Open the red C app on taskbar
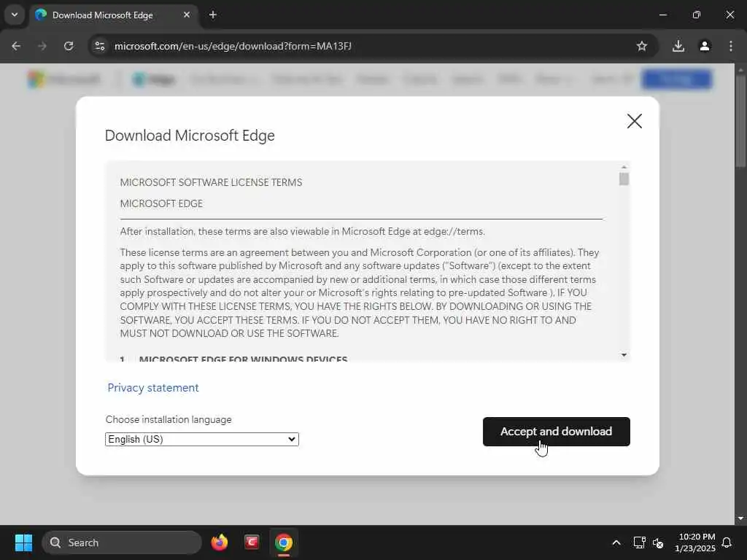This screenshot has height=560, width=747. coord(252,542)
